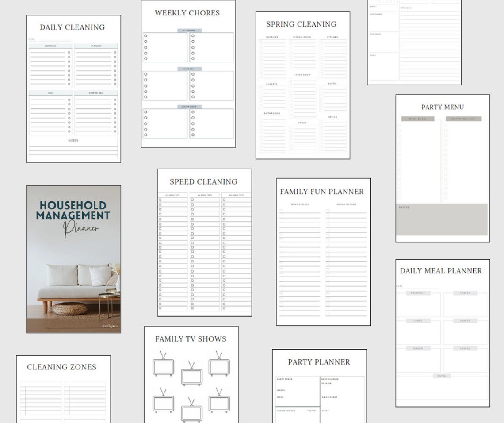Expand the Bathroom section on Weekly Chores
The height and width of the screenshot is (423, 504).
[x=189, y=69]
